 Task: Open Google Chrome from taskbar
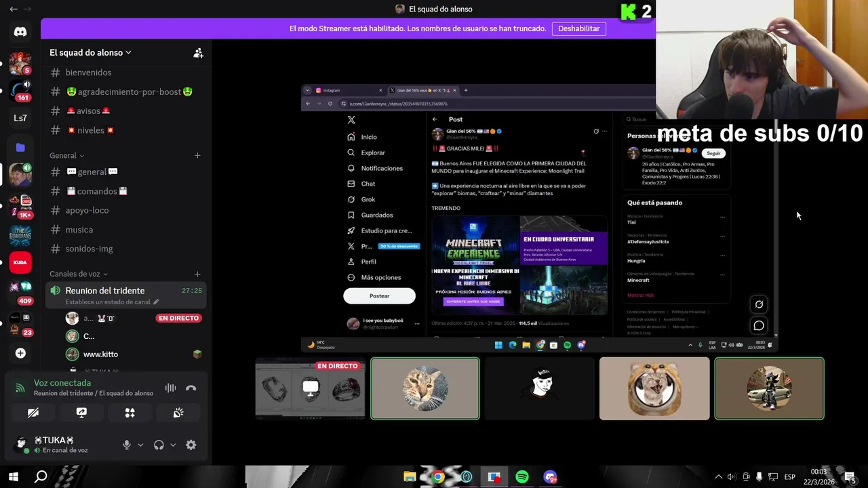[x=438, y=476]
